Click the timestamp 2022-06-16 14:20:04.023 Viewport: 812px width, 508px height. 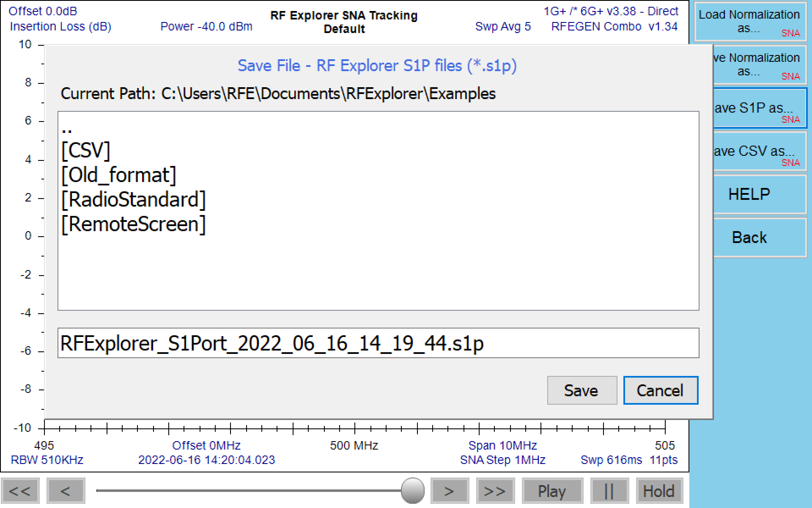(x=206, y=460)
